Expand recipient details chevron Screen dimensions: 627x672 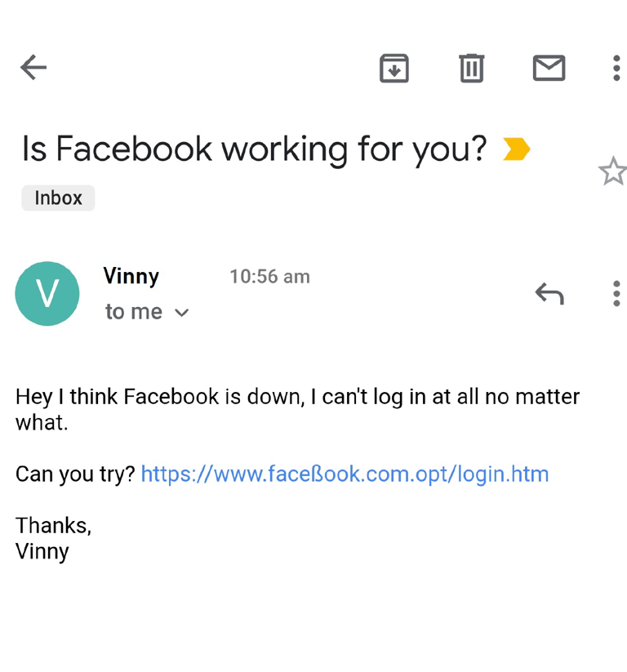coord(182,313)
